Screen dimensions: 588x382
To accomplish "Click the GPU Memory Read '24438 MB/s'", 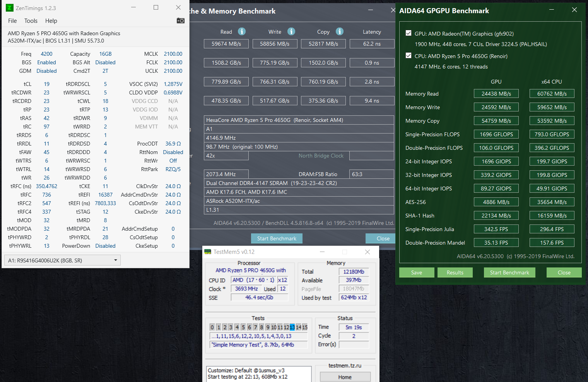I will coord(496,94).
